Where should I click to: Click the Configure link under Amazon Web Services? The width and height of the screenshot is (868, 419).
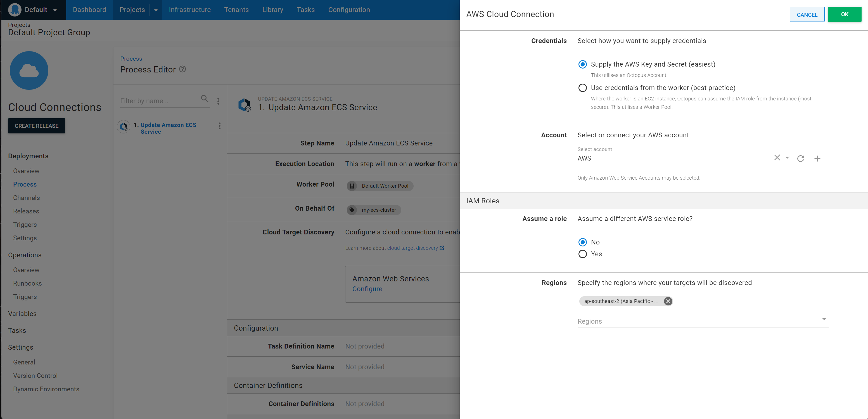click(x=367, y=289)
